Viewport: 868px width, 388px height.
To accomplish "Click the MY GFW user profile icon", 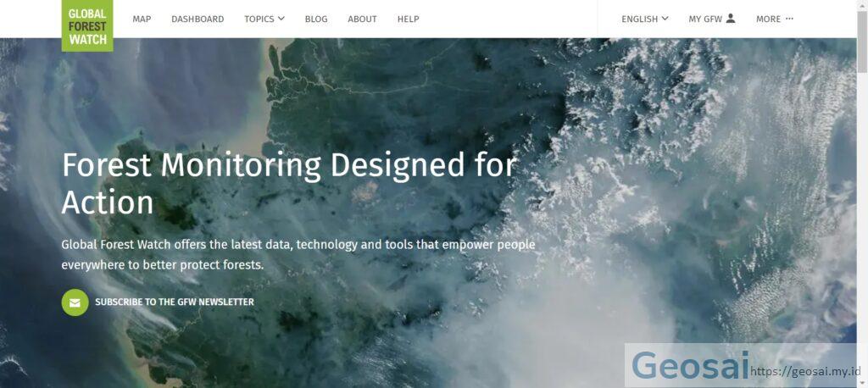I will (731, 19).
